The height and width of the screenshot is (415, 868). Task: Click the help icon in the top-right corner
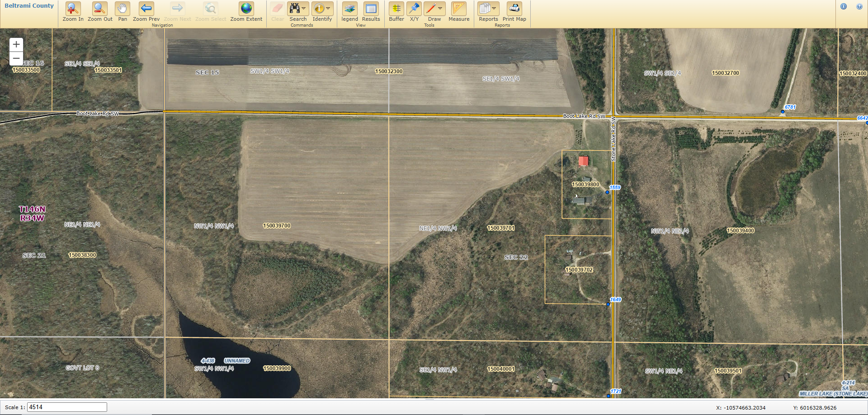click(x=860, y=6)
